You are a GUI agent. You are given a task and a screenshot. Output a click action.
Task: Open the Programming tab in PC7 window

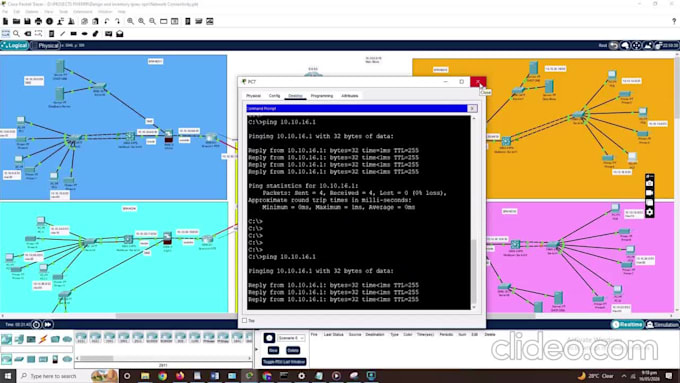pyautogui.click(x=322, y=95)
